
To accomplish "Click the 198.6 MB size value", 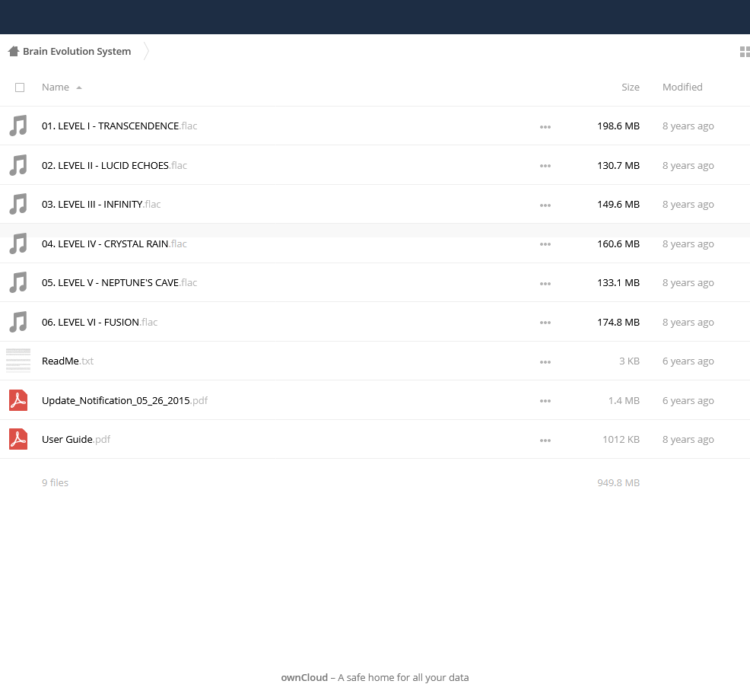I will [618, 126].
